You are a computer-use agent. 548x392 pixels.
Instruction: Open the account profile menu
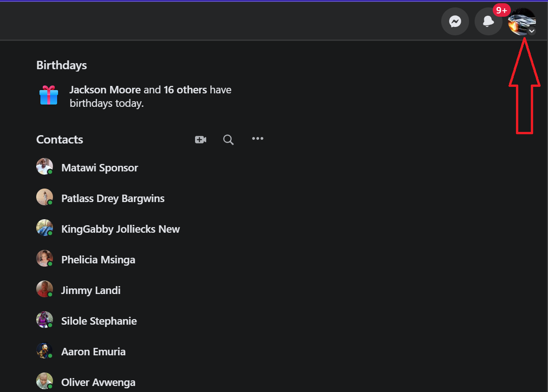tap(522, 21)
